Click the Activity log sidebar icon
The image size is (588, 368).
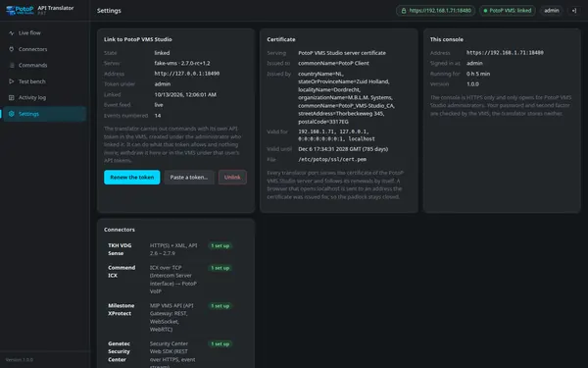click(11, 97)
